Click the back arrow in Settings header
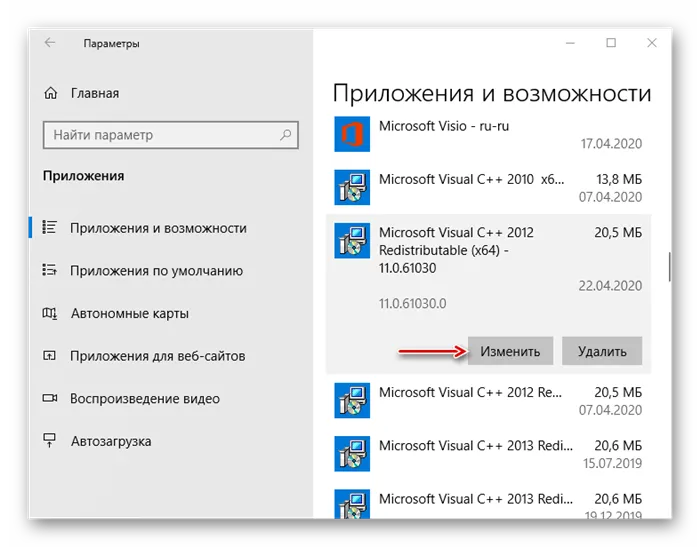Viewport: 700px width, 547px height. click(50, 43)
